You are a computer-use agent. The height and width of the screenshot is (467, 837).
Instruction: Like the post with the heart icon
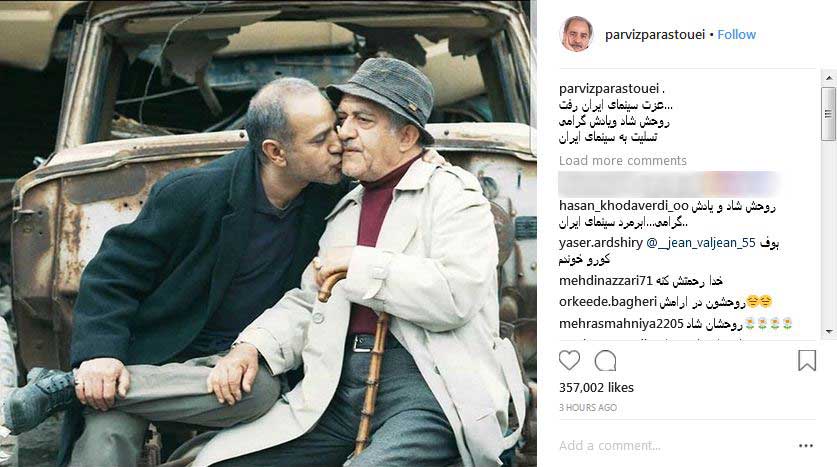pos(569,360)
